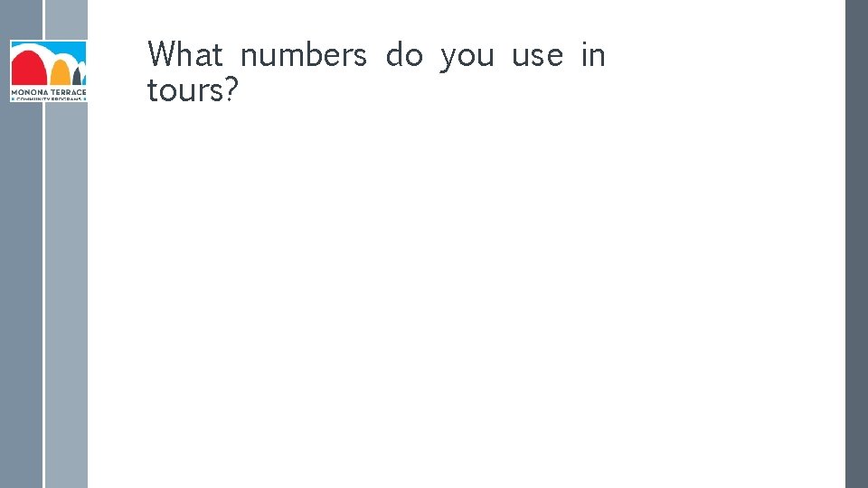Click the word 'use' in the heading

tap(537, 57)
